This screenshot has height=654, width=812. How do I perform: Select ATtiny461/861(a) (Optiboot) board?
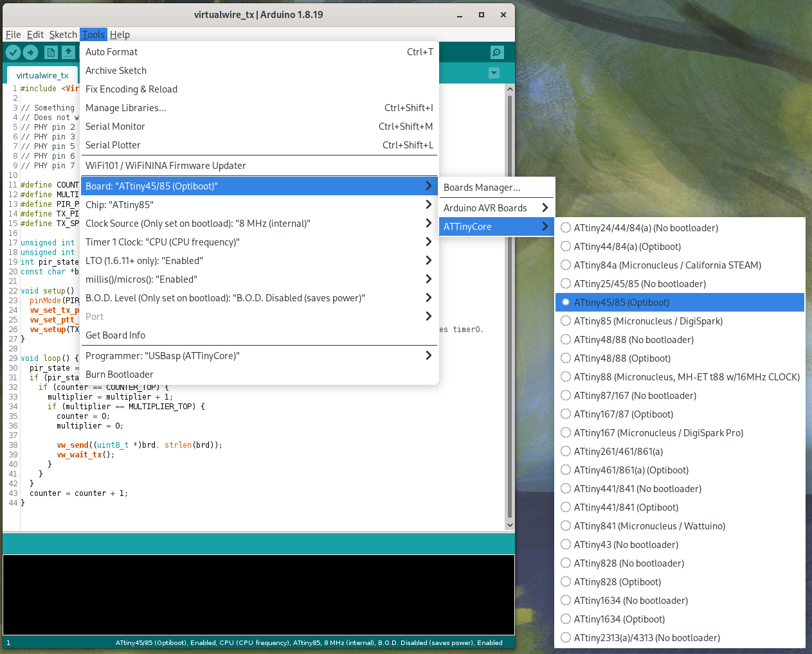coord(680,470)
